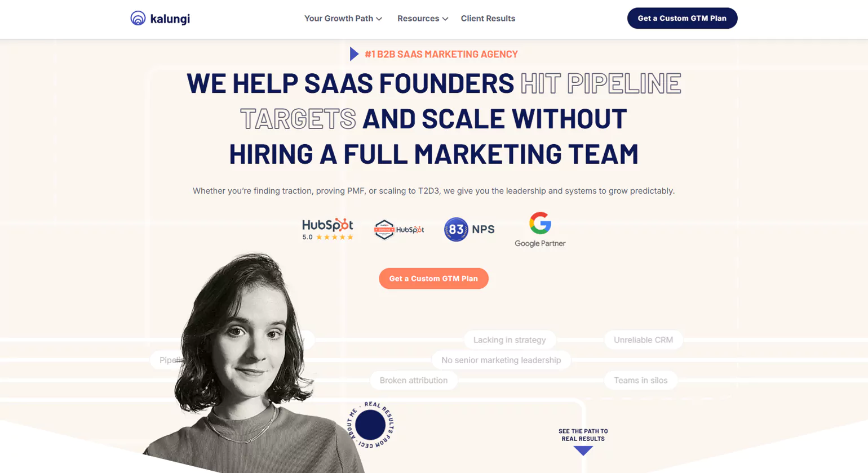
Task: Select the Teams in silos tag
Action: click(641, 381)
